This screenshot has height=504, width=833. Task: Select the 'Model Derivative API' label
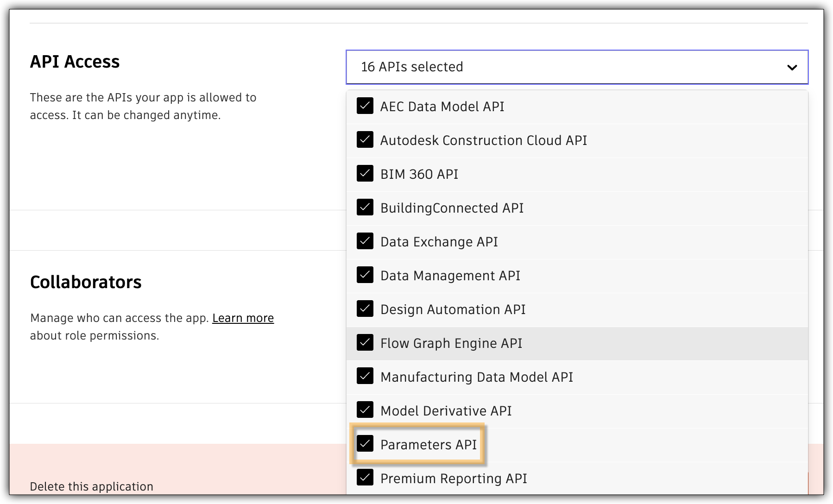tap(446, 411)
